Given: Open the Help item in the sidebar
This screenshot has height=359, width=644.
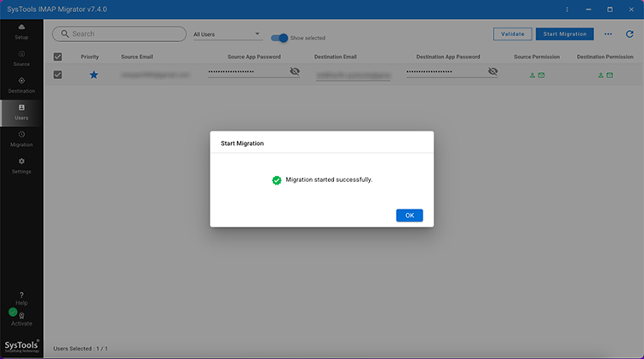Looking at the screenshot, I should pos(21,299).
